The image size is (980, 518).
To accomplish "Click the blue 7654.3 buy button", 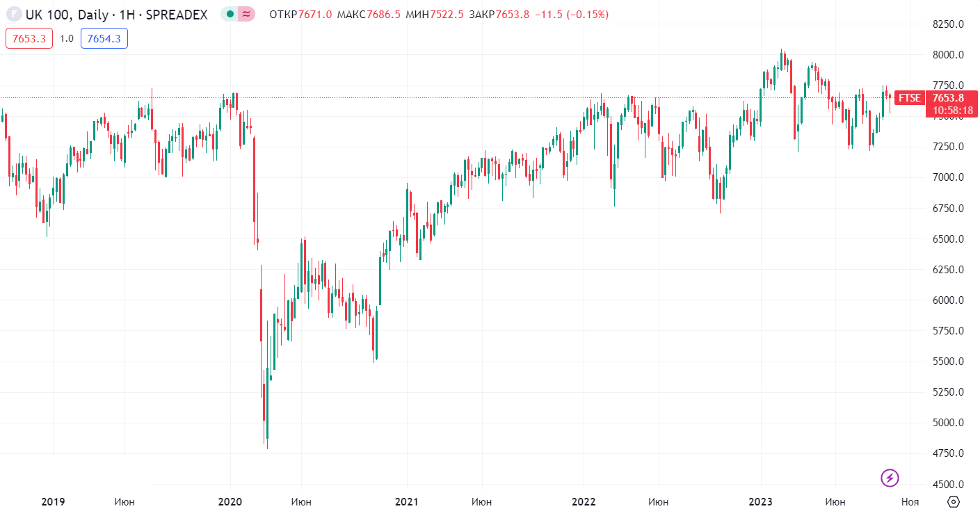I will tap(104, 38).
